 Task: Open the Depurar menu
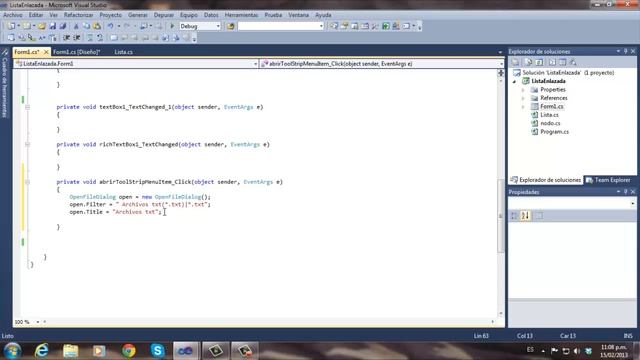[164, 15]
